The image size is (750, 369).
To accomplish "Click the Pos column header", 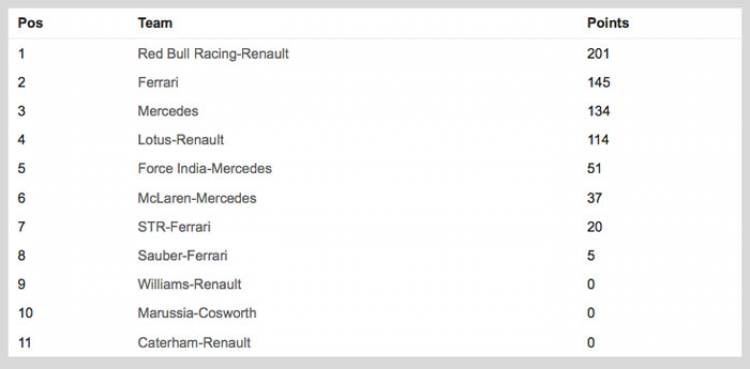I will point(30,23).
